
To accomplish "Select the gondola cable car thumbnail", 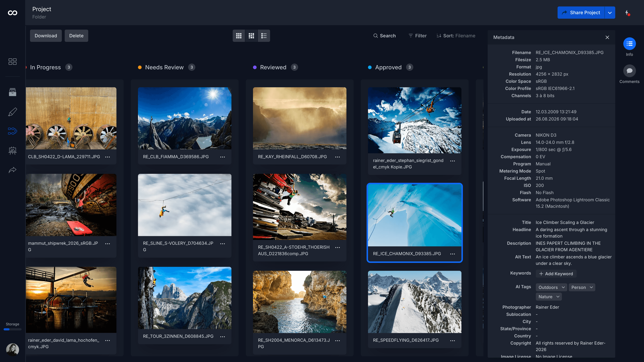I will [x=415, y=120].
